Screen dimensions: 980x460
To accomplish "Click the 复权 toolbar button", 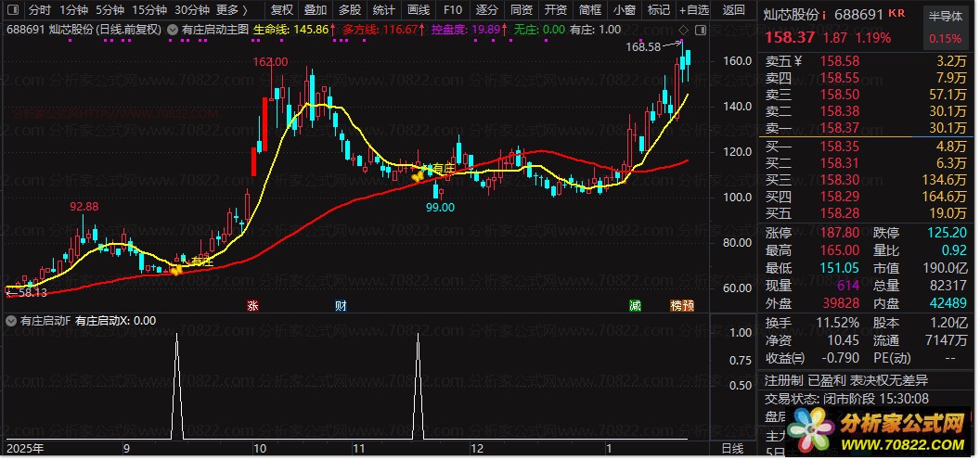I will [x=282, y=10].
